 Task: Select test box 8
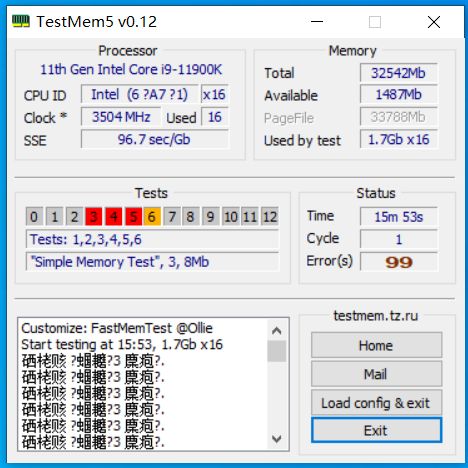click(191, 217)
